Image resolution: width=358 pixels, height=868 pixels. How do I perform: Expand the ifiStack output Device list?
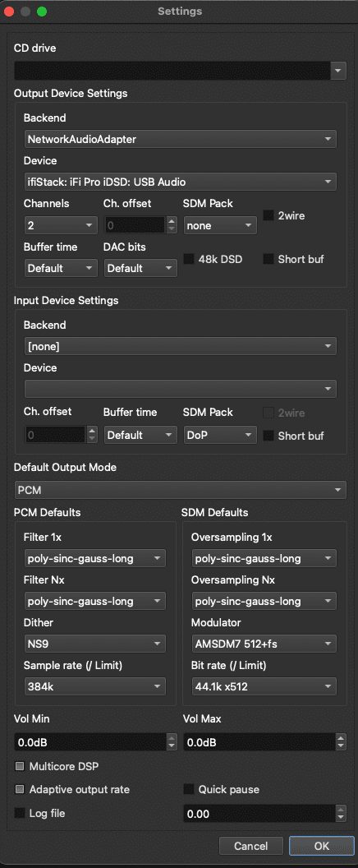coord(181,181)
